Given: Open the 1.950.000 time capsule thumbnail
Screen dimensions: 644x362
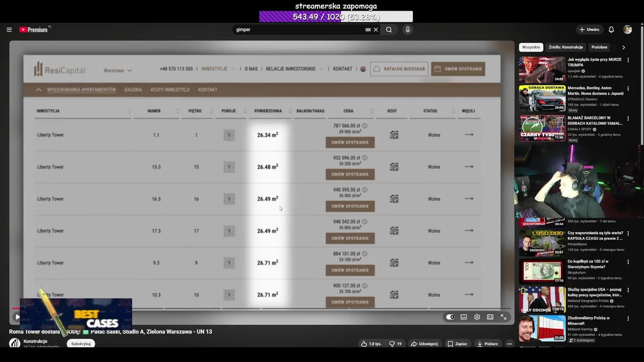Looking at the screenshot, I should [x=542, y=243].
